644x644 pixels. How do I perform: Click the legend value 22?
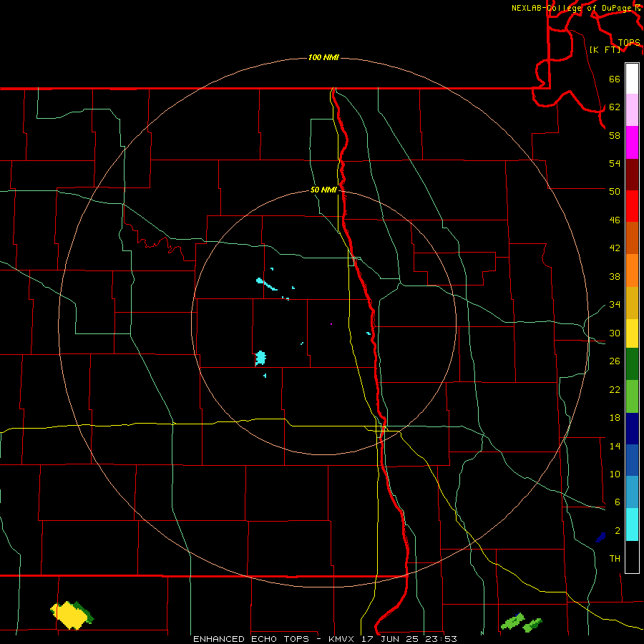(615, 389)
